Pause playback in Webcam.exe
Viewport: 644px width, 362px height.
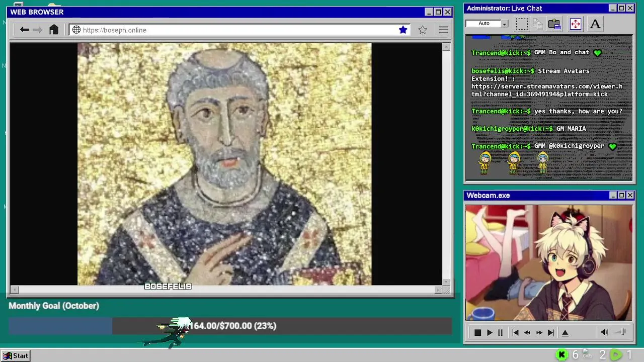click(x=500, y=332)
